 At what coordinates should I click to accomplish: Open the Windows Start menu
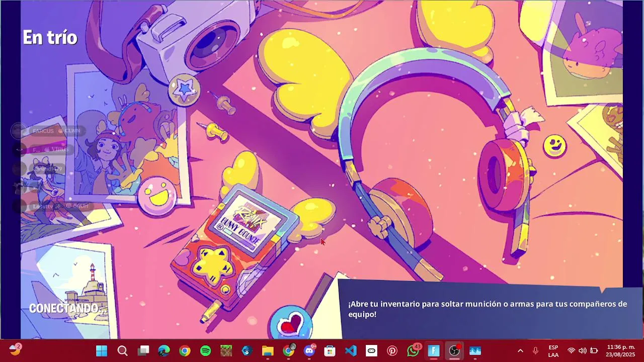tap(102, 350)
